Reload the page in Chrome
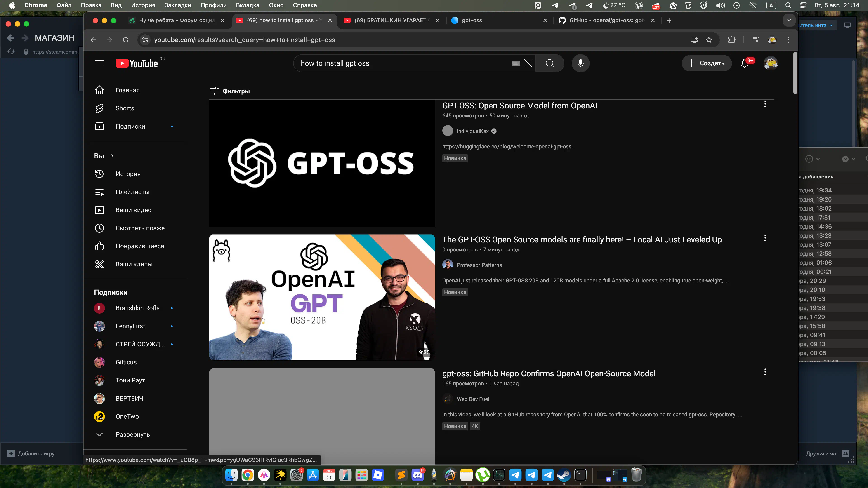868x488 pixels. (x=126, y=40)
